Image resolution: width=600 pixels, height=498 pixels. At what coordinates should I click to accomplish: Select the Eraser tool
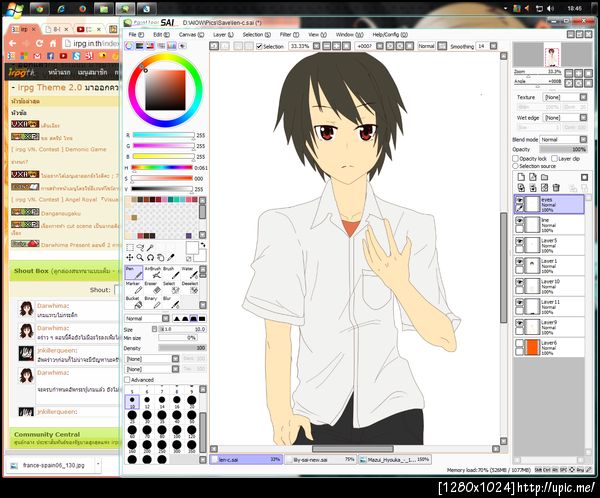[x=152, y=287]
